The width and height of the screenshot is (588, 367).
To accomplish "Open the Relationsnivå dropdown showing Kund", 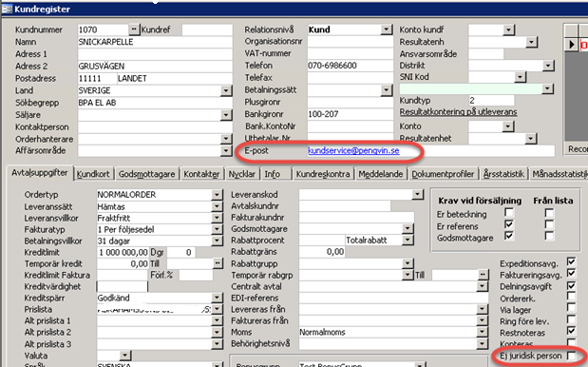I will (x=387, y=29).
